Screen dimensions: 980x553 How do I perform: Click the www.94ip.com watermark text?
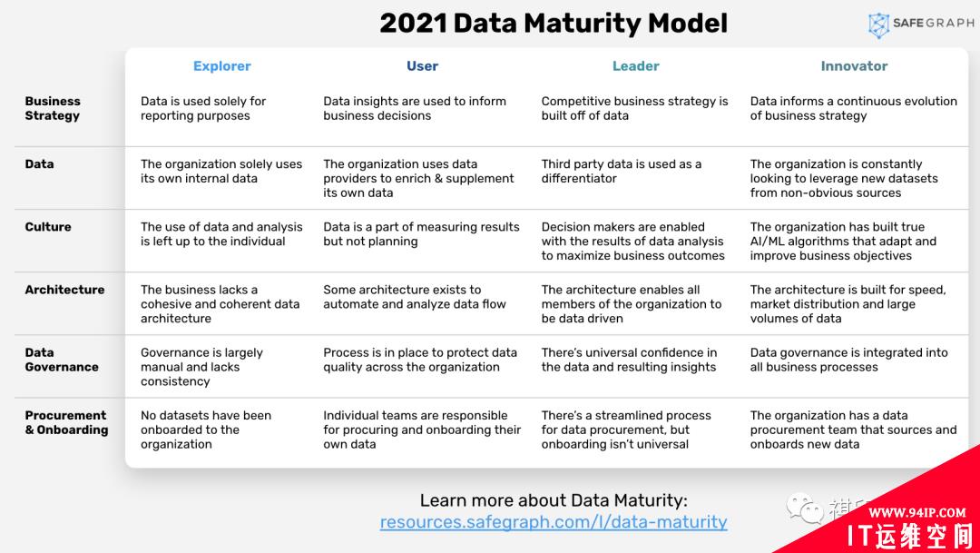[x=916, y=513]
